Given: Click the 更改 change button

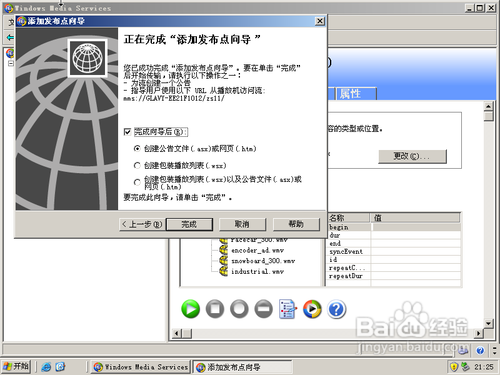Looking at the screenshot, I should (412, 156).
